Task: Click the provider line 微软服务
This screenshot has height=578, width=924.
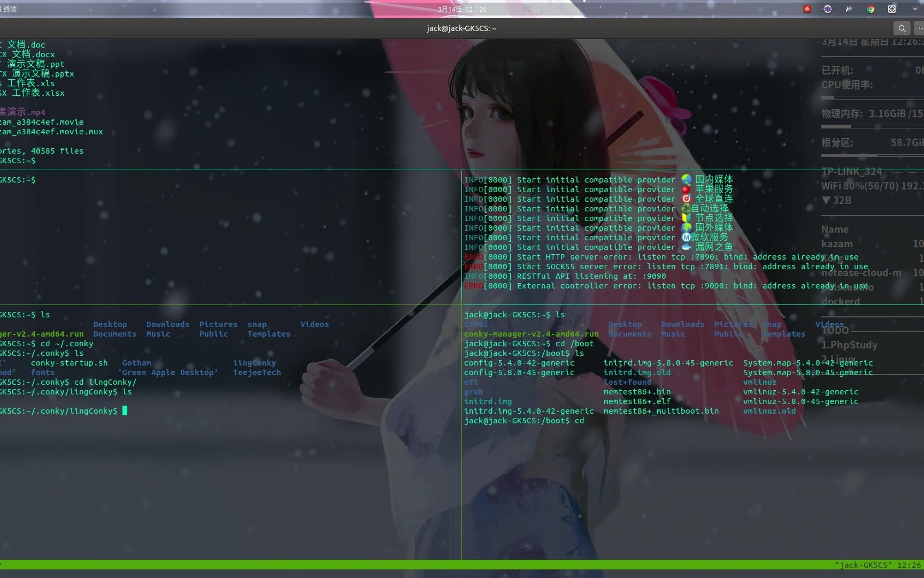Action: [x=596, y=238]
